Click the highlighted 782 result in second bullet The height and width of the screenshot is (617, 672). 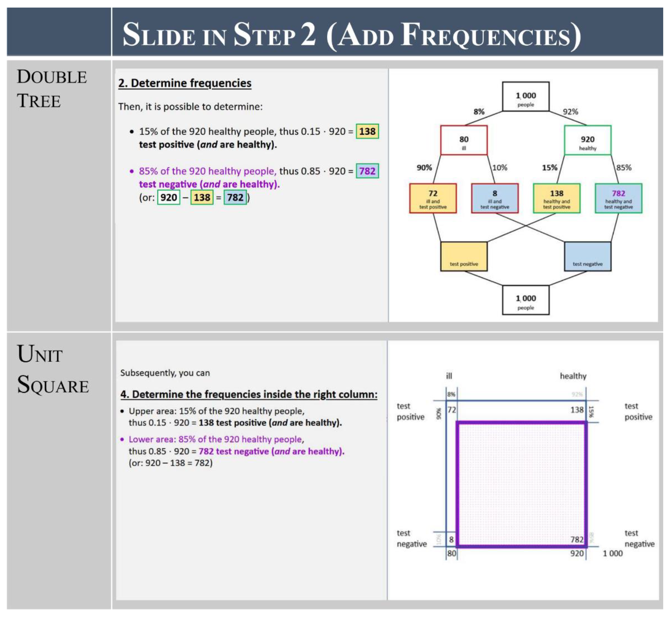tap(367, 171)
